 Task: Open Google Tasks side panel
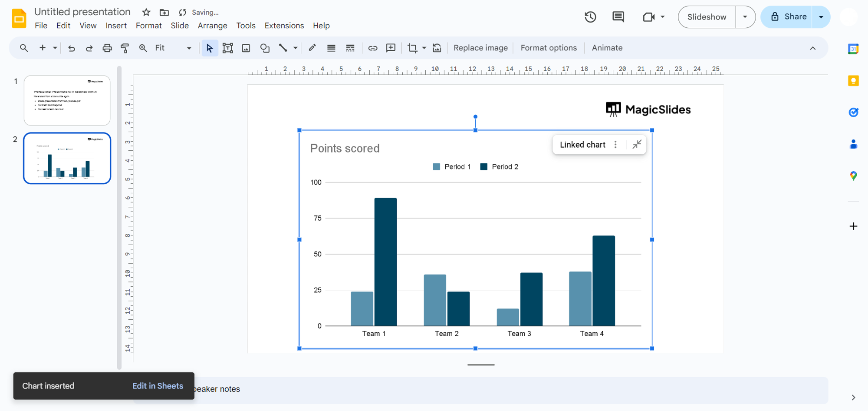[853, 113]
